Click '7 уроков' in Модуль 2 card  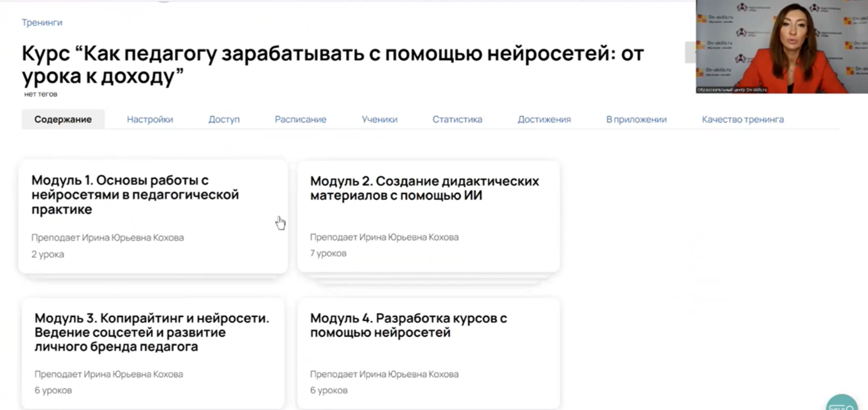point(328,253)
